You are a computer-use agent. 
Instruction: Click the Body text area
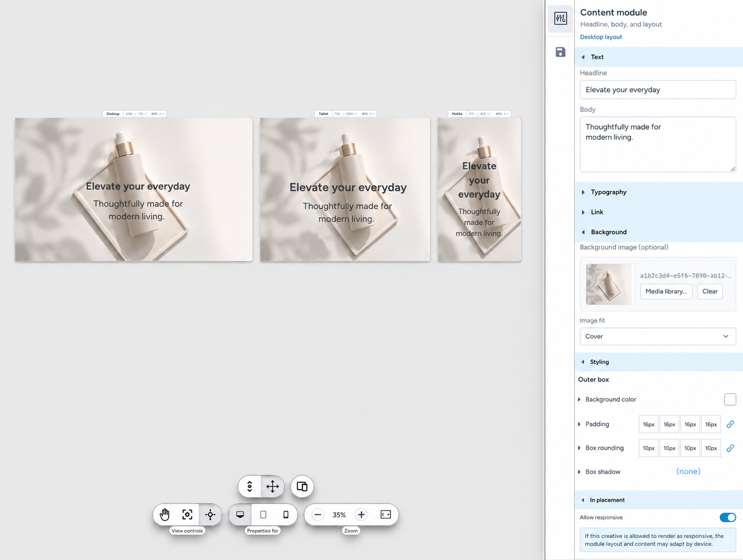point(658,144)
